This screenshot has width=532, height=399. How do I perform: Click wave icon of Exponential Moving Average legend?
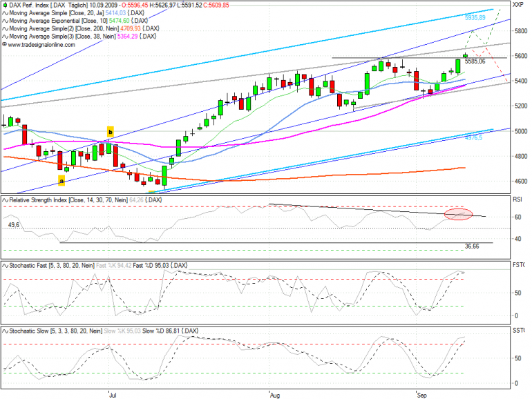click(5, 21)
